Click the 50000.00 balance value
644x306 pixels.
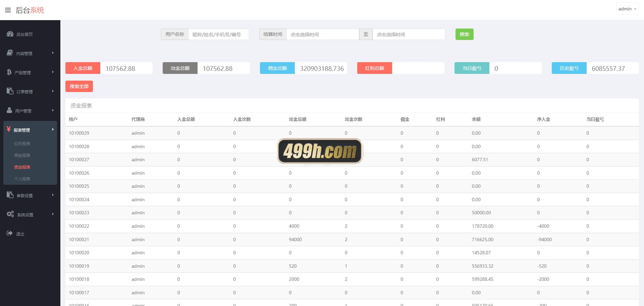click(481, 213)
